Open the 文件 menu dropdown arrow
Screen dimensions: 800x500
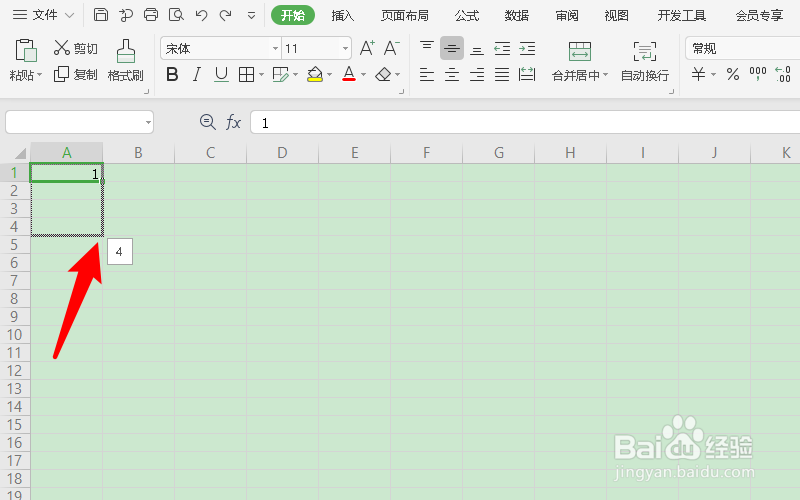[x=69, y=15]
